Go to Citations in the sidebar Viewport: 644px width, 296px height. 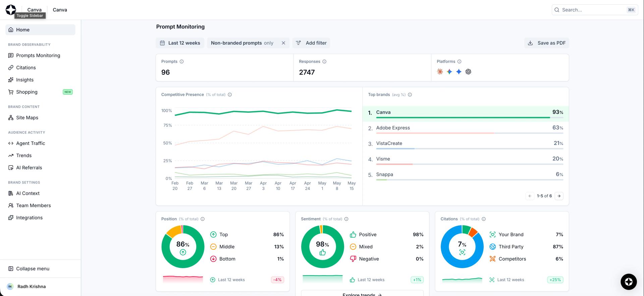40,68
